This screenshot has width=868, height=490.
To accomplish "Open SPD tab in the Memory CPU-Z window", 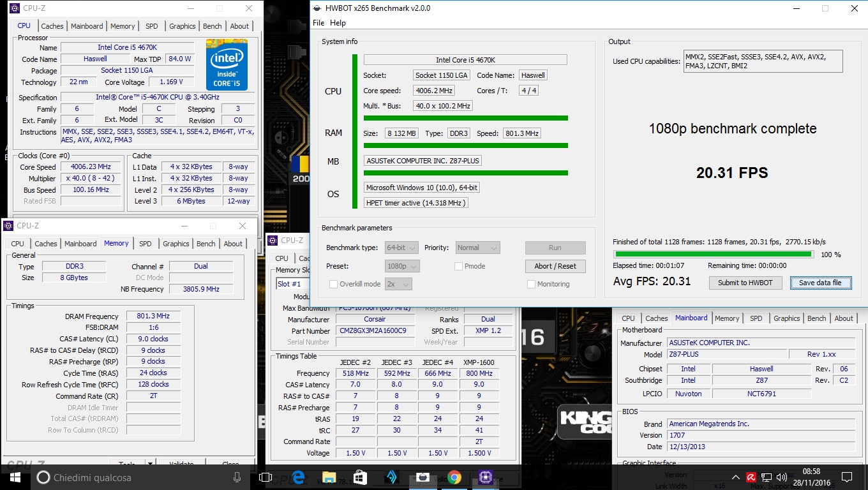I will tap(146, 244).
